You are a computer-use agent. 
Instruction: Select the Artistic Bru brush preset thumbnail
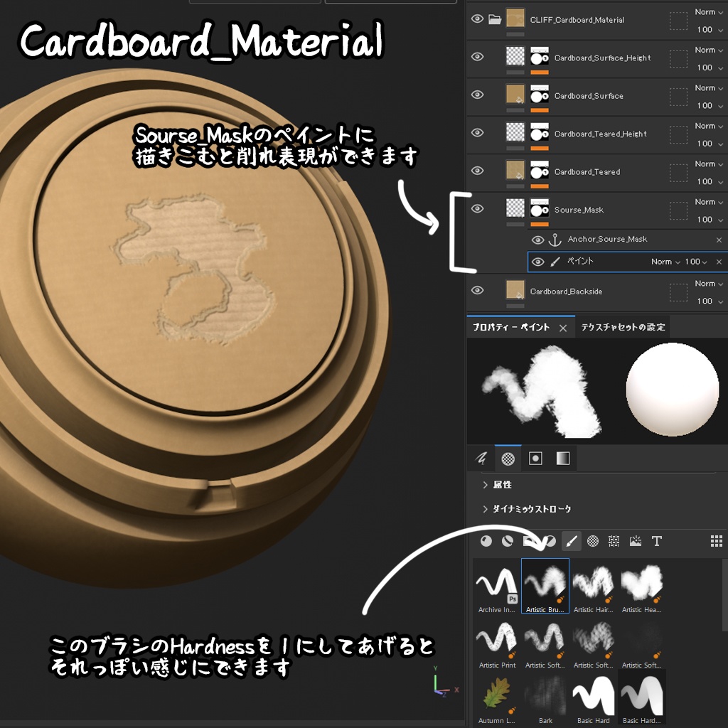click(x=545, y=584)
